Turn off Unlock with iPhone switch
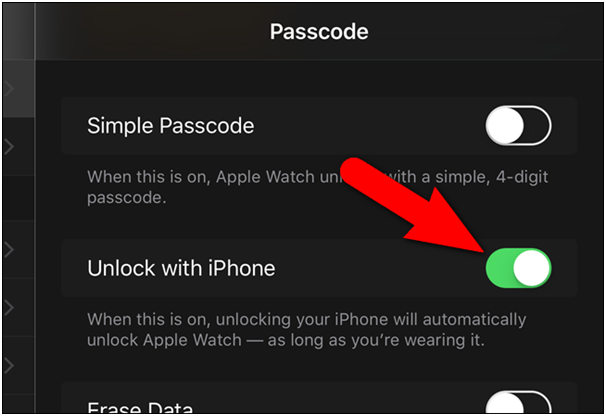Screen dimensions: 606x416 pos(518,268)
